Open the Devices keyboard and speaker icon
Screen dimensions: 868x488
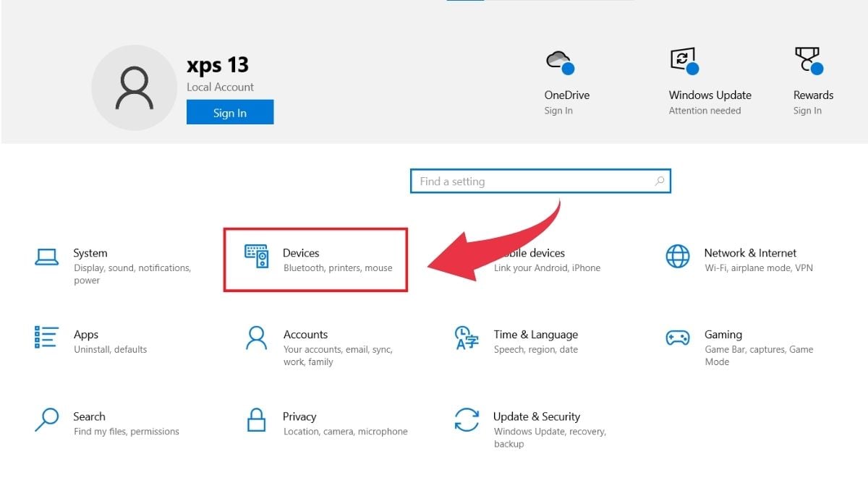pos(257,257)
